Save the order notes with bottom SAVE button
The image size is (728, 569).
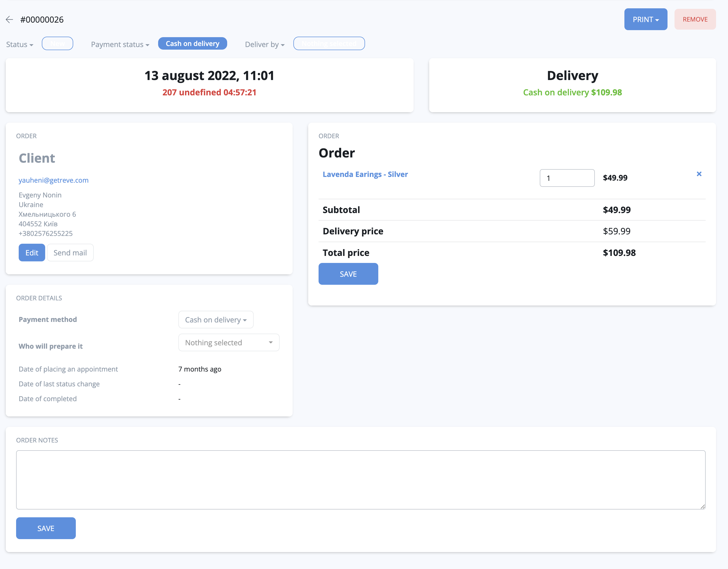tap(46, 528)
